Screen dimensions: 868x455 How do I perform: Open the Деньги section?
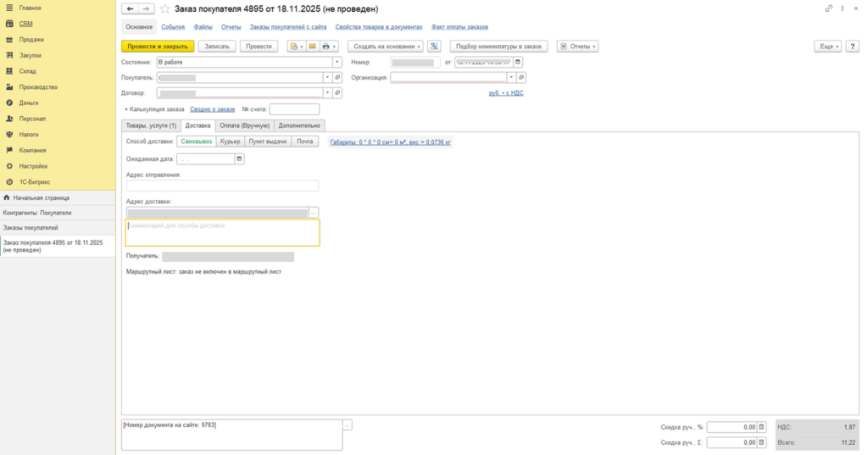click(x=29, y=103)
